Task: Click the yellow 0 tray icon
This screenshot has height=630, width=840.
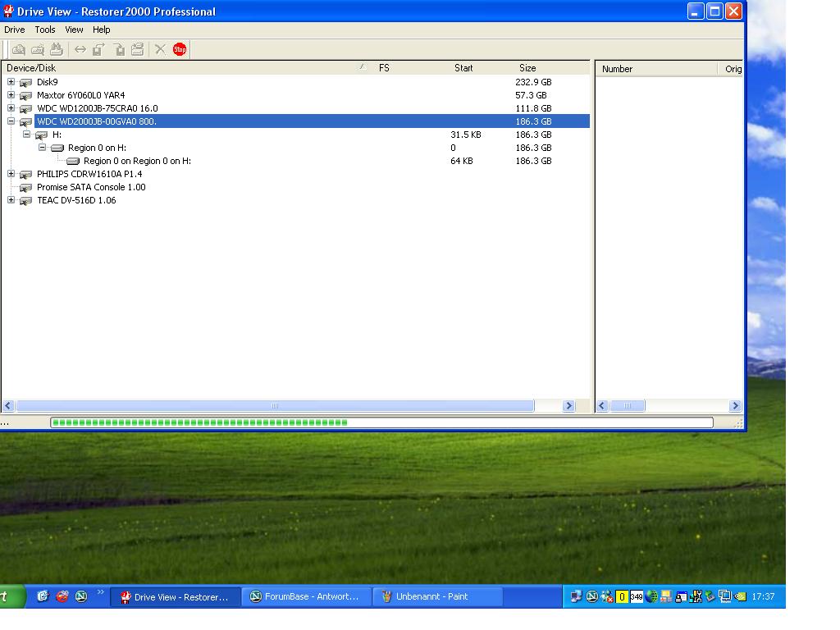Action: click(x=622, y=596)
